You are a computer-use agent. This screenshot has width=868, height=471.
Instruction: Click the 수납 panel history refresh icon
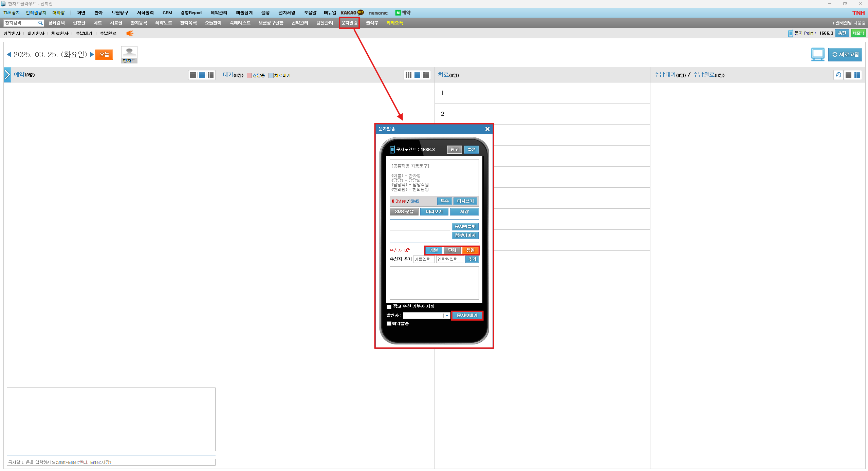tap(838, 75)
